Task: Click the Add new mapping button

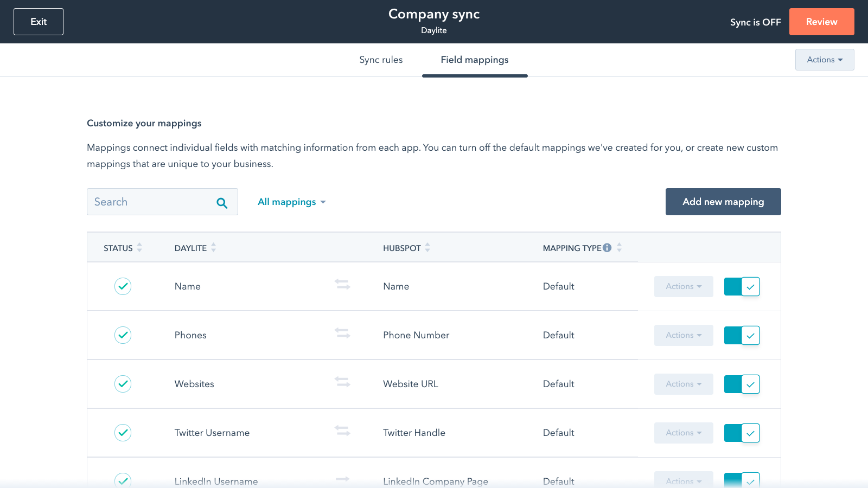Action: click(723, 202)
